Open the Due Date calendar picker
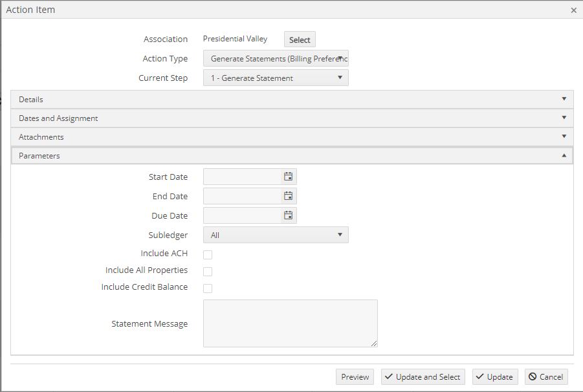The width and height of the screenshot is (583, 392). [288, 215]
